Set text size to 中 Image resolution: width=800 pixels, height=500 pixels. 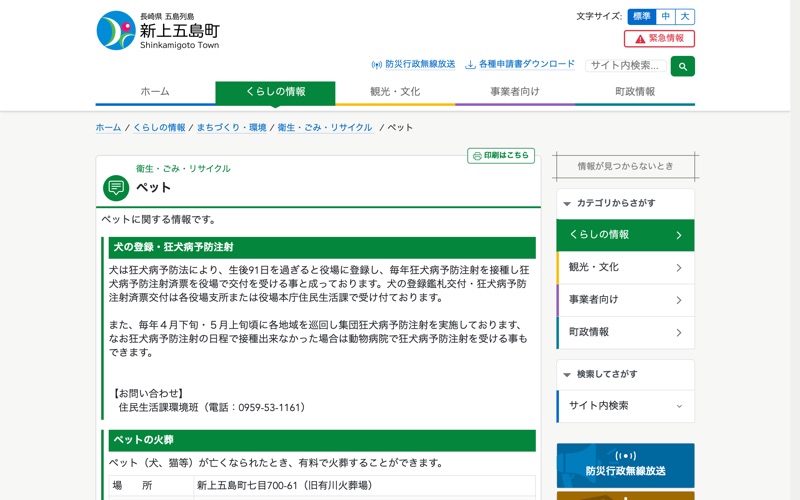pos(666,16)
